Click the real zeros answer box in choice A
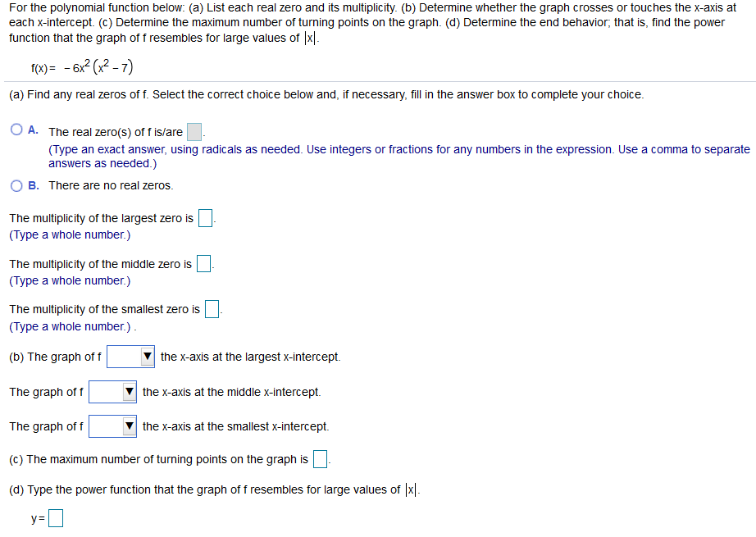 click(x=194, y=130)
